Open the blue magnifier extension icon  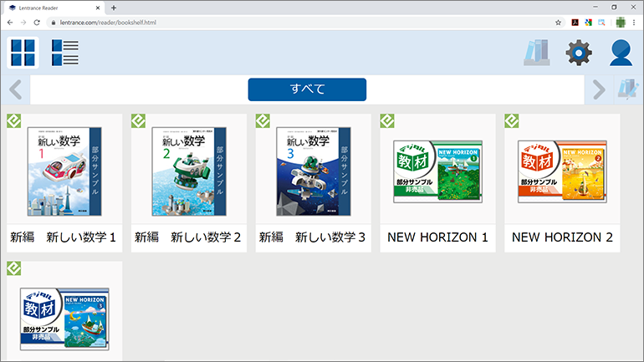pos(601,23)
